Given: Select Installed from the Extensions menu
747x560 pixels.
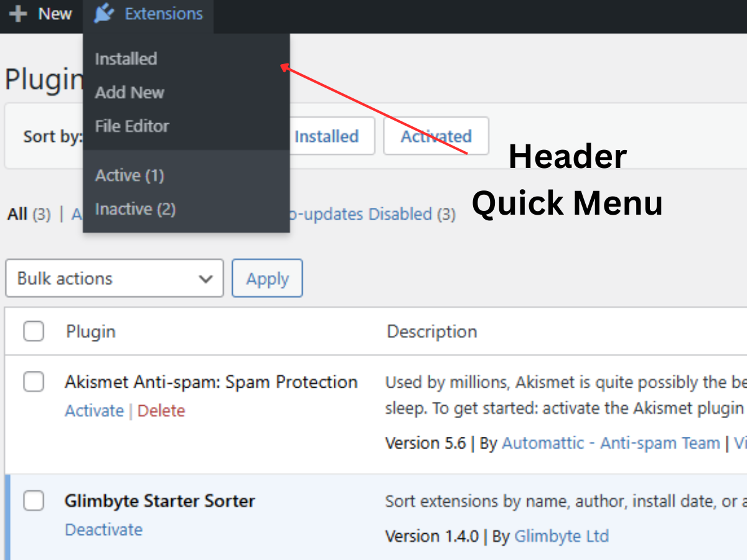Looking at the screenshot, I should tap(126, 58).
